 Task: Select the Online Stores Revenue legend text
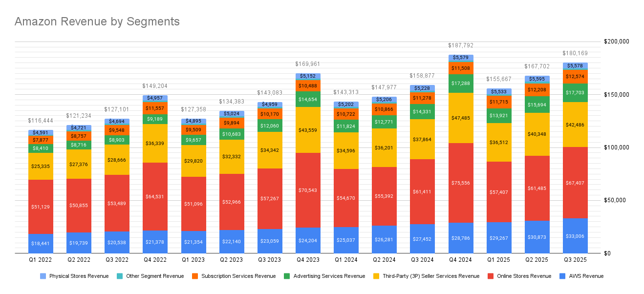click(x=524, y=276)
